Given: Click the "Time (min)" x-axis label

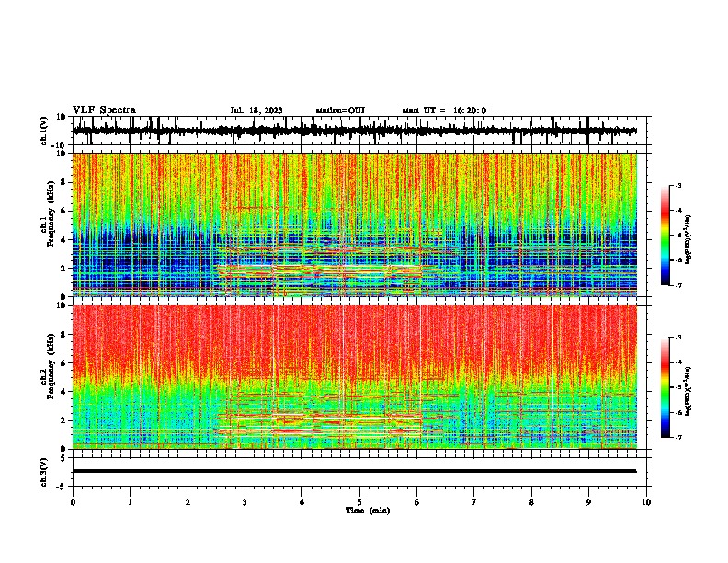Looking at the screenshot, I should pos(368,511).
